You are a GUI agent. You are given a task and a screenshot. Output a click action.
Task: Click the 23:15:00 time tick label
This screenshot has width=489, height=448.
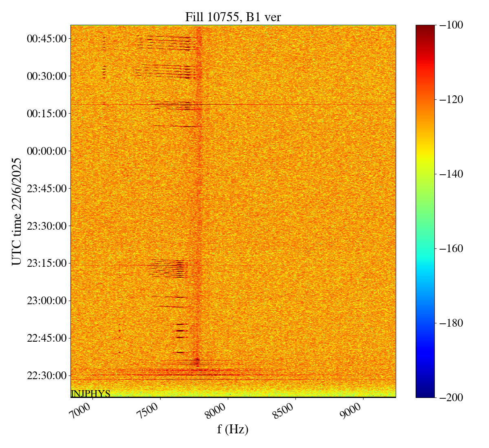click(46, 263)
